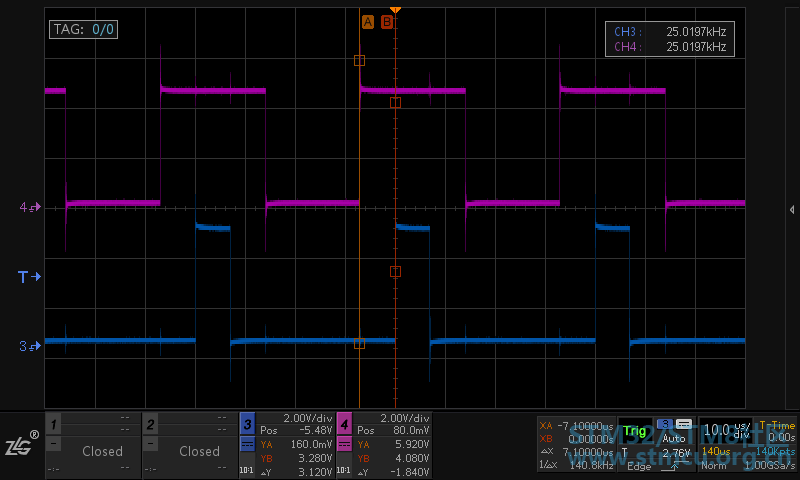Click the channel 1 coupling icon
This screenshot has height=480, width=800.
coord(54,444)
